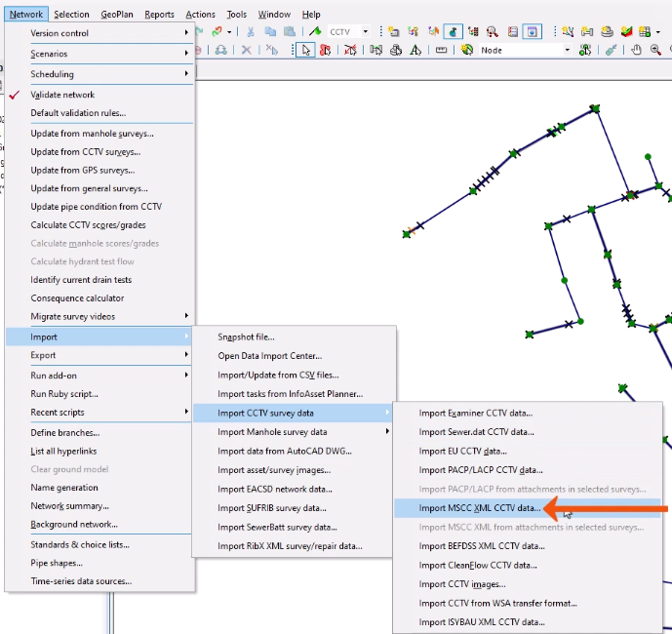672x634 pixels.
Task: Click green nodes pointer icon after Node dropdown
Action: (585, 50)
